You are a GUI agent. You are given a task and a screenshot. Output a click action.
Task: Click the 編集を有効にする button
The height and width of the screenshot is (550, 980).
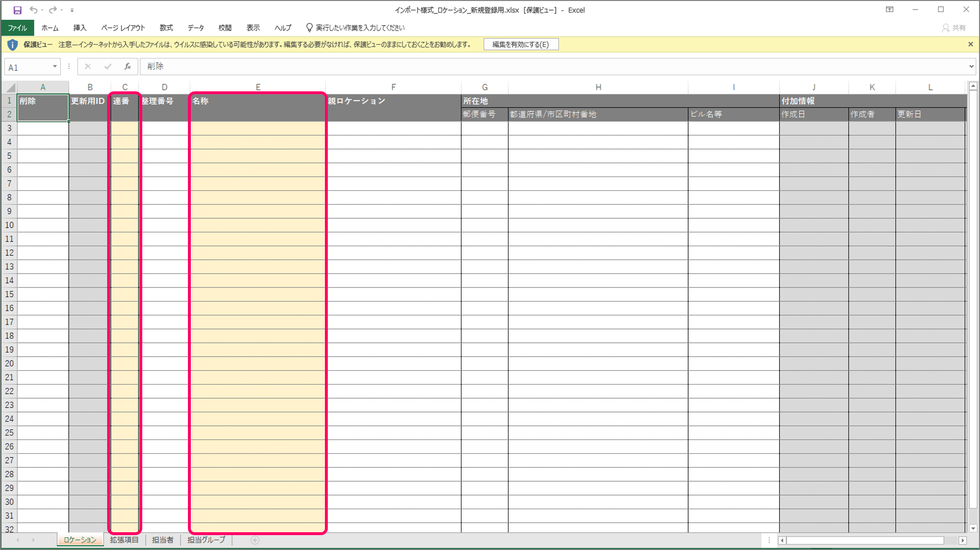coord(521,44)
